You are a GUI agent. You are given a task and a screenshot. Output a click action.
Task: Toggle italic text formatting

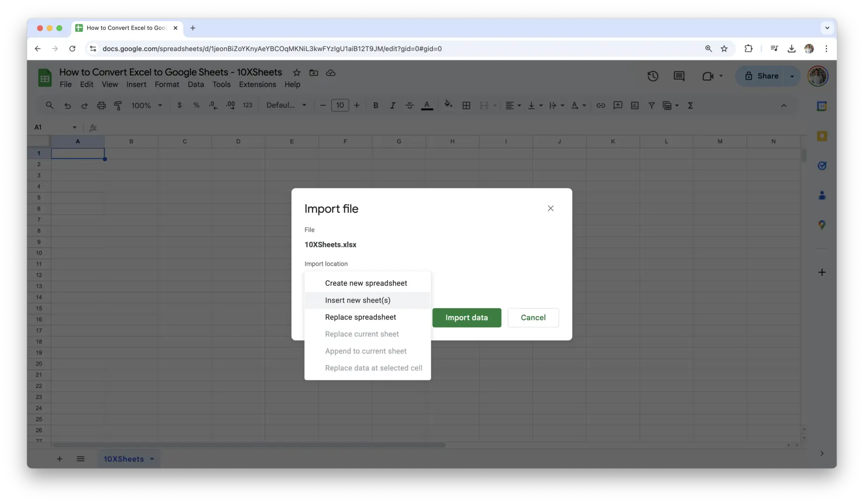(x=392, y=105)
